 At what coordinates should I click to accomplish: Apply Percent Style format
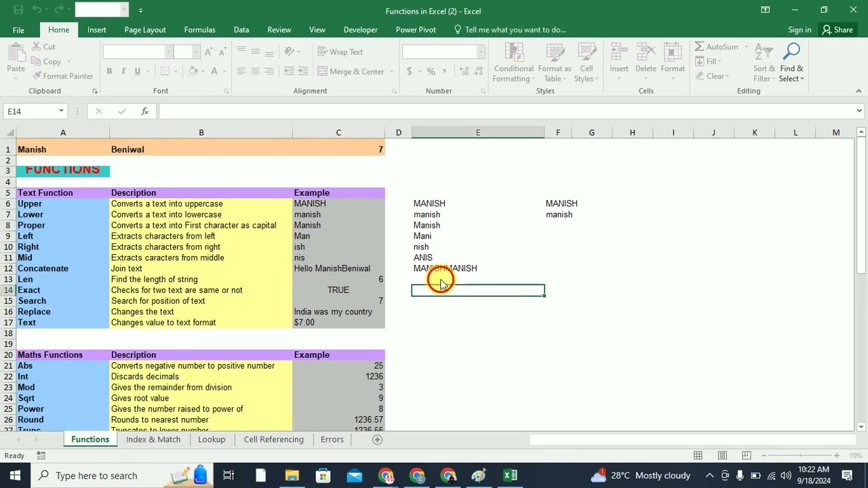(431, 71)
